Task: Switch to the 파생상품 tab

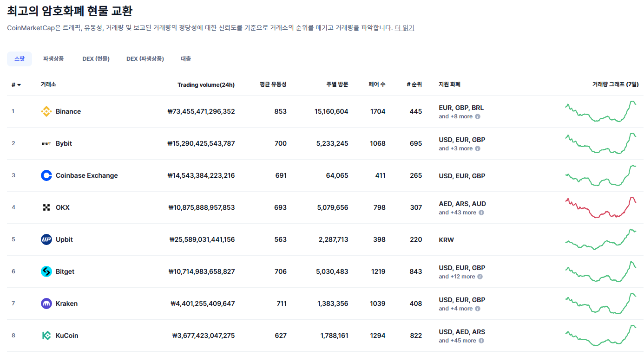Action: [x=53, y=59]
